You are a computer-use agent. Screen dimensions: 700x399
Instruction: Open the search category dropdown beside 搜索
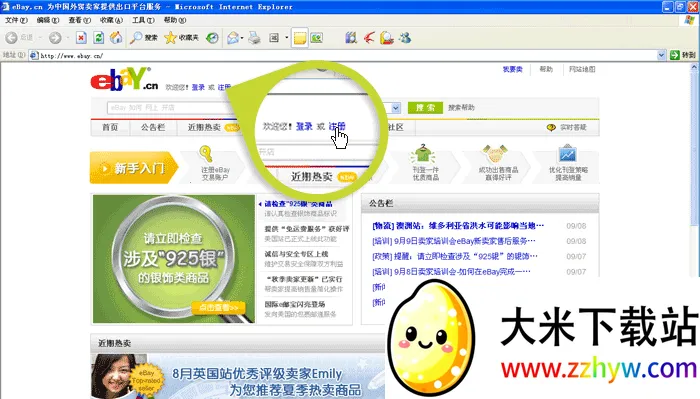pos(396,108)
